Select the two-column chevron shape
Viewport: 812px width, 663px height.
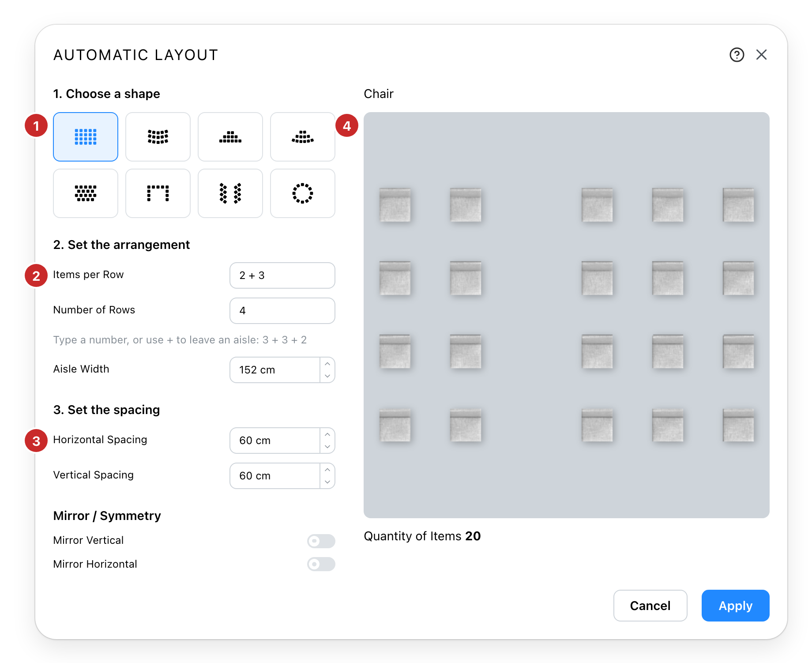(x=230, y=193)
